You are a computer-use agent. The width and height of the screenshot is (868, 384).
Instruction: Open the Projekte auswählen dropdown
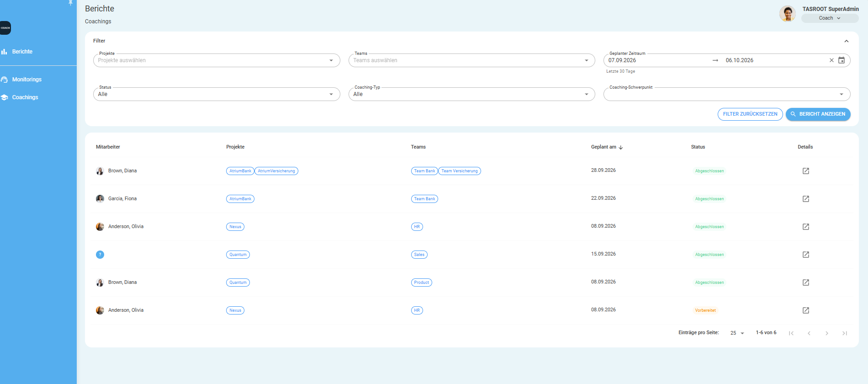[x=217, y=60]
